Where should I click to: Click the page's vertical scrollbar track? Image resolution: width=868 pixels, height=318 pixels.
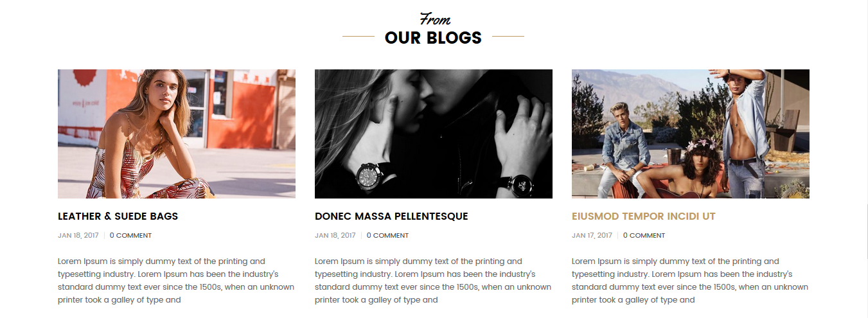click(865, 159)
